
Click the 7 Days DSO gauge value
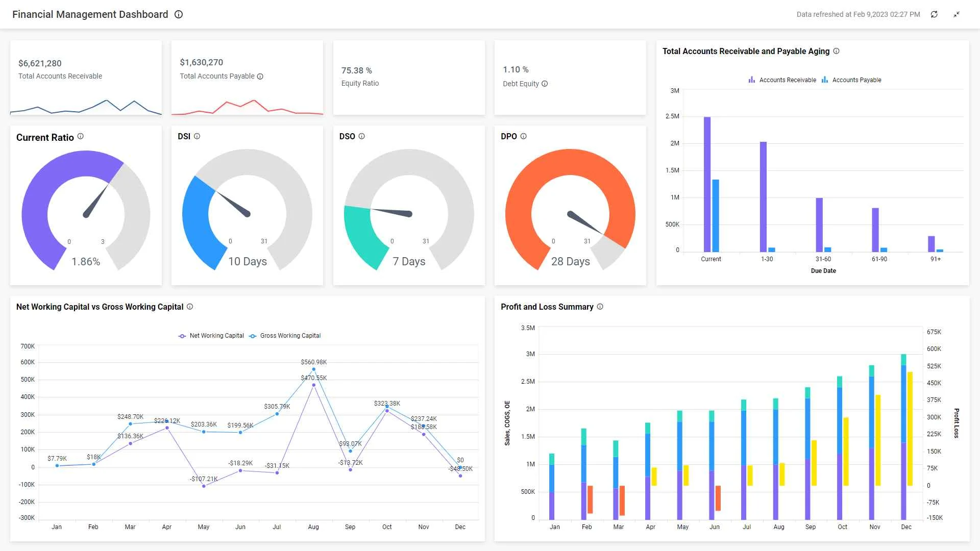pos(409,261)
